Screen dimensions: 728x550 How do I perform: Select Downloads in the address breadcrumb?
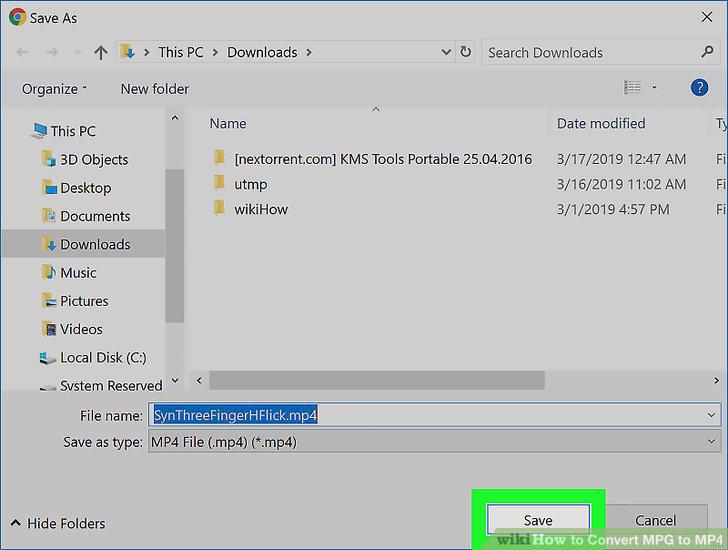click(x=262, y=52)
